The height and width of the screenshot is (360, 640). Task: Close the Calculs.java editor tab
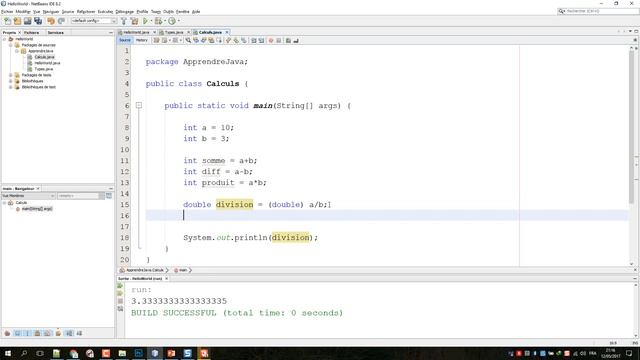pos(227,32)
